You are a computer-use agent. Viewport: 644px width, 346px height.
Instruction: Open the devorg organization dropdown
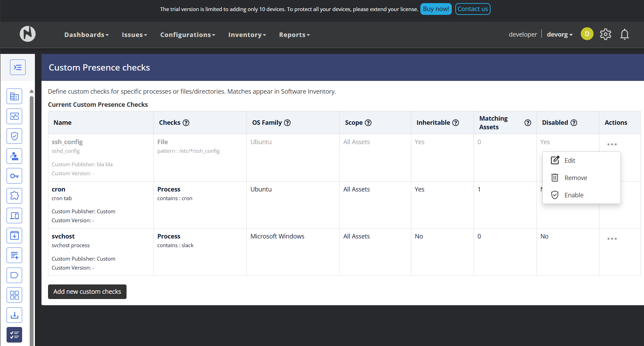pyautogui.click(x=559, y=35)
